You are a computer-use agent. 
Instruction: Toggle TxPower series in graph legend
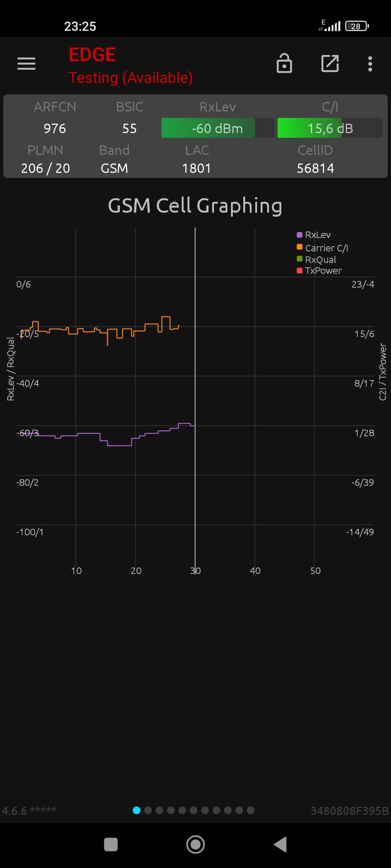point(319,271)
